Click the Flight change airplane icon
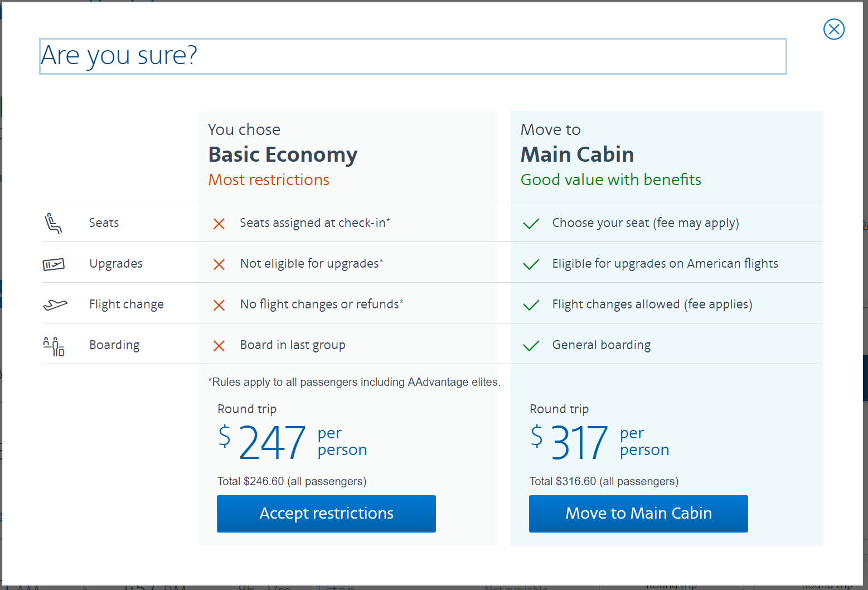Screen dimensions: 868x590 pyautogui.click(x=55, y=304)
